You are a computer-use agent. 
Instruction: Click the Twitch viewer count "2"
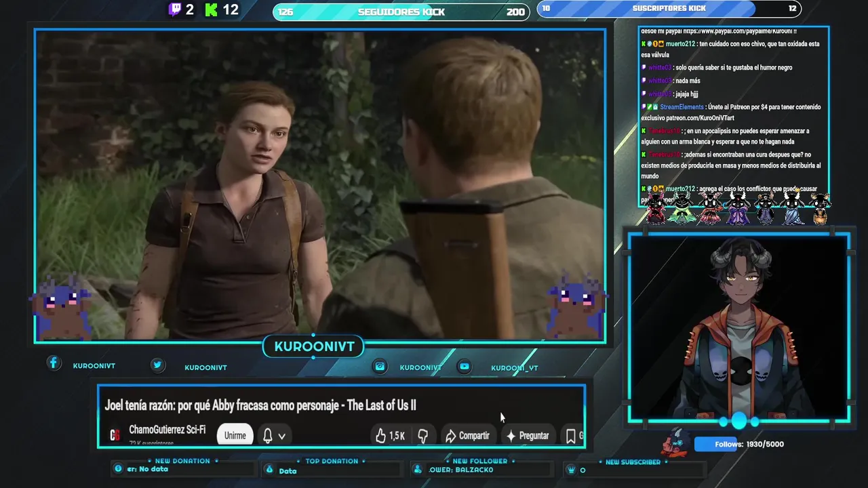190,9
